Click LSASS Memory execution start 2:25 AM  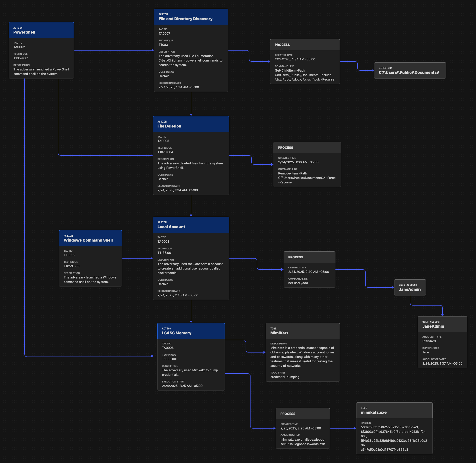pyautogui.click(x=182, y=386)
